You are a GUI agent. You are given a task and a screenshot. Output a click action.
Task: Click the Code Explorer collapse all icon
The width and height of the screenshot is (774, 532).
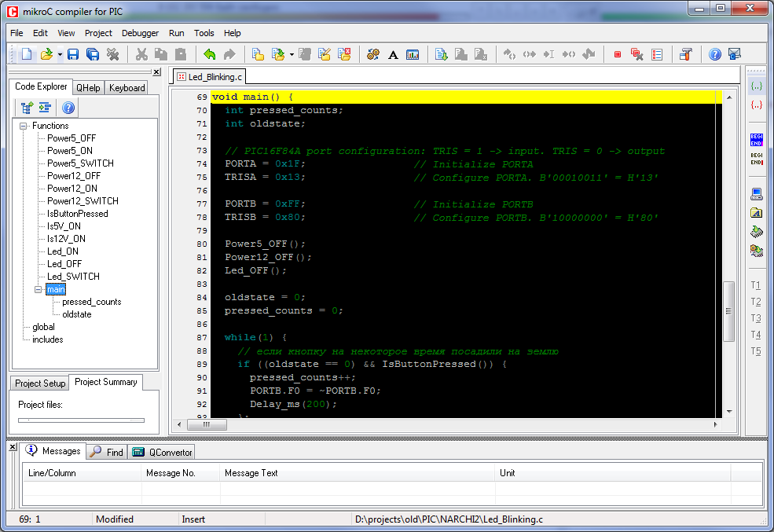point(45,108)
